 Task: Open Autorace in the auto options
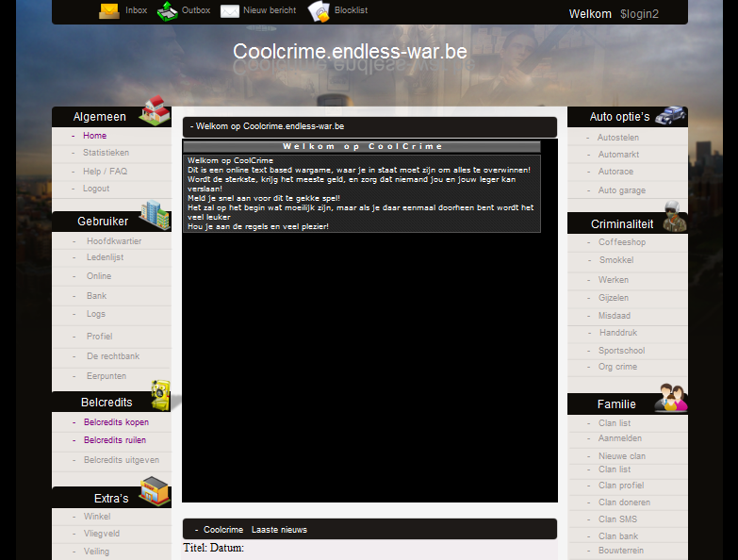615,173
